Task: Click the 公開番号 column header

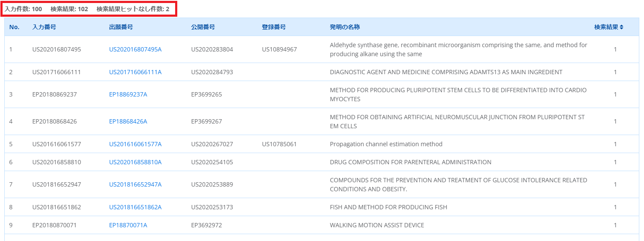Action: (203, 27)
